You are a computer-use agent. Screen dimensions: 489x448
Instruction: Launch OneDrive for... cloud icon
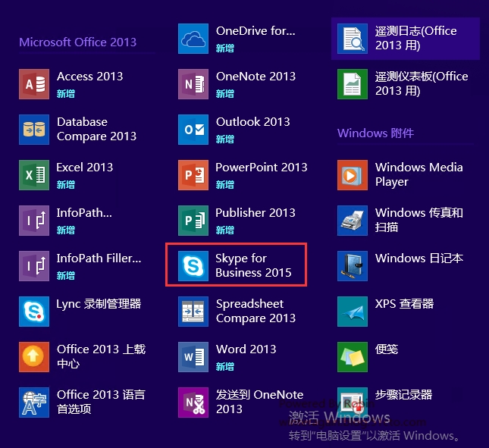pyautogui.click(x=193, y=39)
